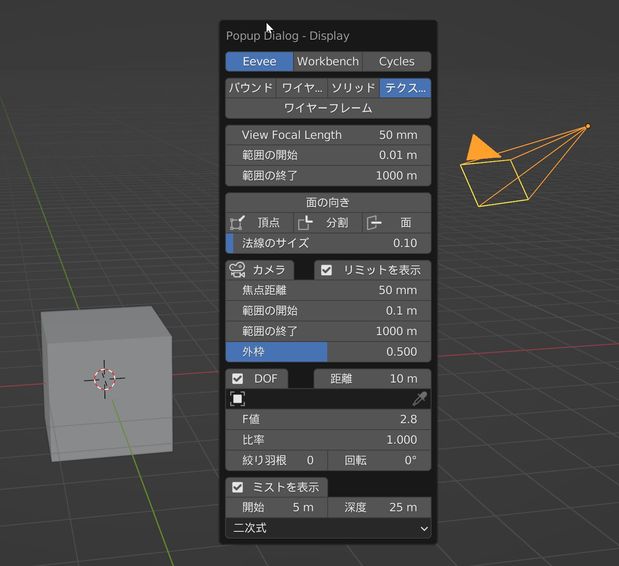Image resolution: width=619 pixels, height=566 pixels.
Task: Switch to Cycles render engine
Action: 397,62
